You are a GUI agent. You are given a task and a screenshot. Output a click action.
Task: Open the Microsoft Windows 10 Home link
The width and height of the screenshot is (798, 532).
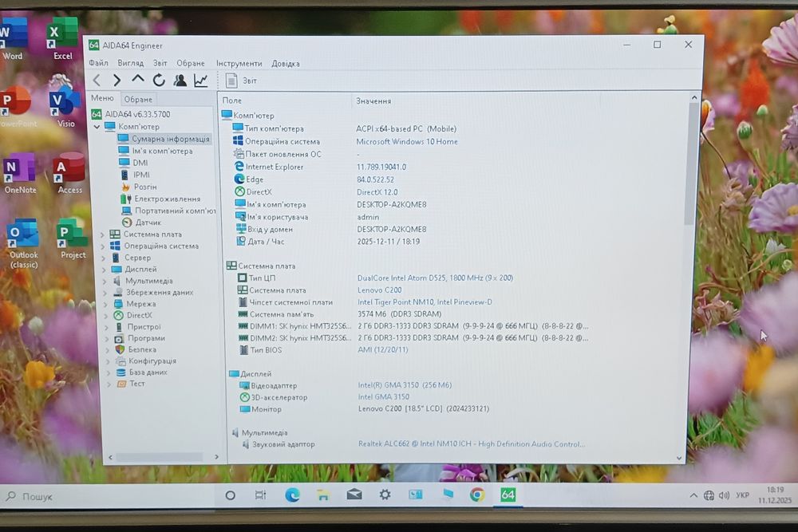tap(407, 141)
